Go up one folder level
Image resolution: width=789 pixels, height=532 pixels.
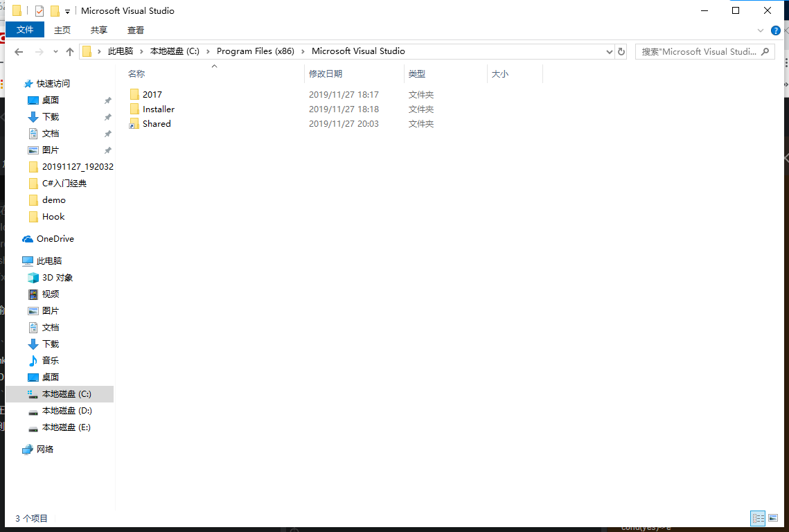70,52
